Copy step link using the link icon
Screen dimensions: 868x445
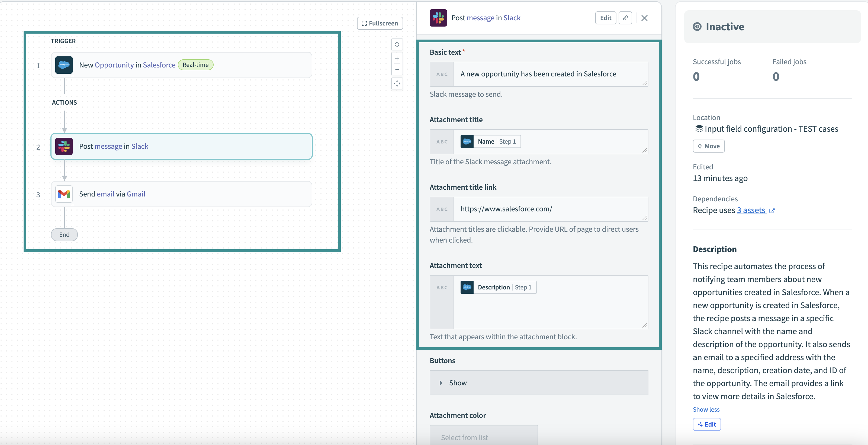[x=625, y=18]
